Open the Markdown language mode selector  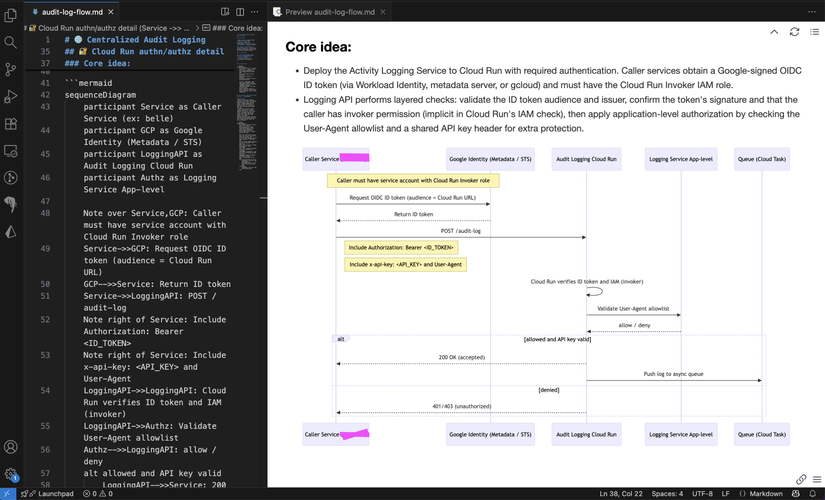pos(766,493)
